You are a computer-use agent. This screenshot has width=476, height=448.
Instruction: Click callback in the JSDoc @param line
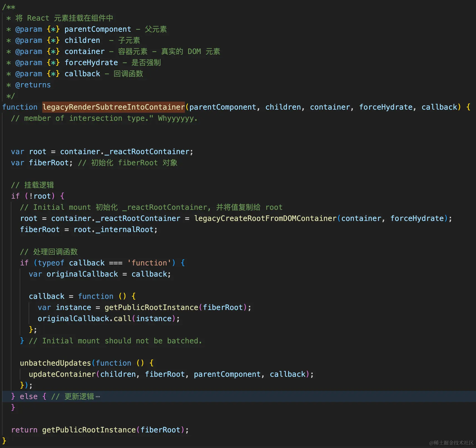point(82,74)
